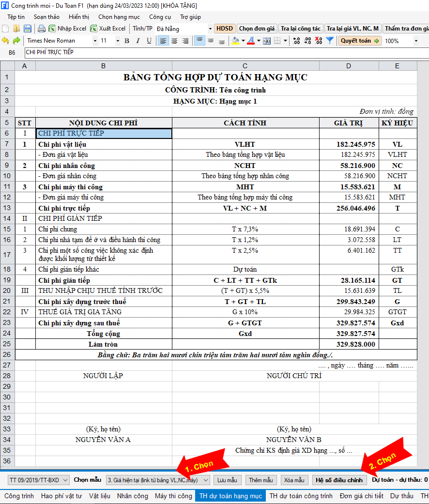
Task: Redo the last undone action
Action: [x=16, y=41]
